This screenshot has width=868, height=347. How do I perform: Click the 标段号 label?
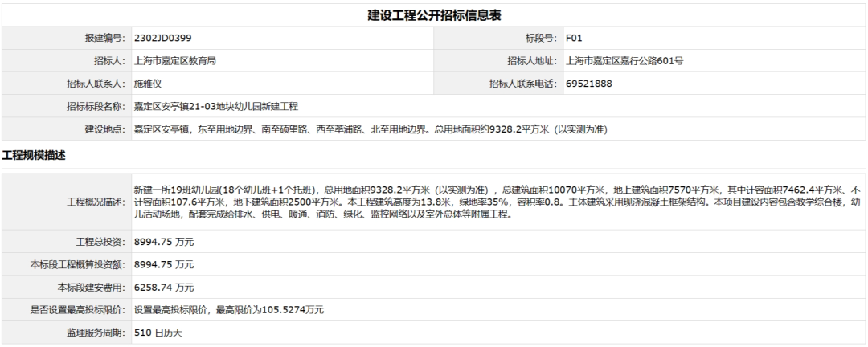click(x=542, y=39)
